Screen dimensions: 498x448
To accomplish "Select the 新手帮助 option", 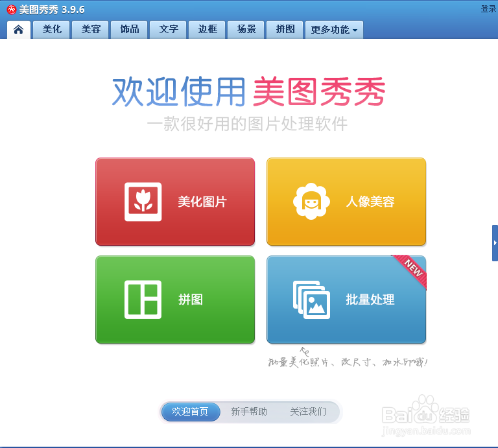I will pyautogui.click(x=249, y=412).
